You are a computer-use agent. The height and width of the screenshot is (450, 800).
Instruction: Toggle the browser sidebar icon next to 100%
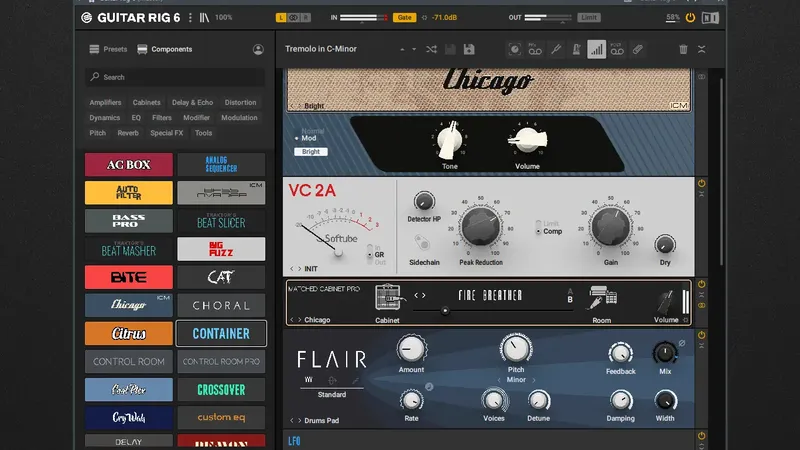point(204,17)
